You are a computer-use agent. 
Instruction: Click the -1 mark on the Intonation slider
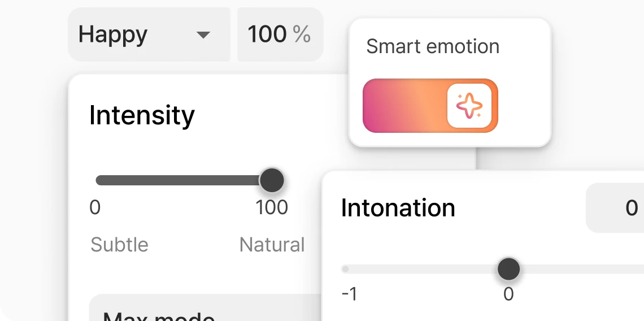[x=350, y=294]
